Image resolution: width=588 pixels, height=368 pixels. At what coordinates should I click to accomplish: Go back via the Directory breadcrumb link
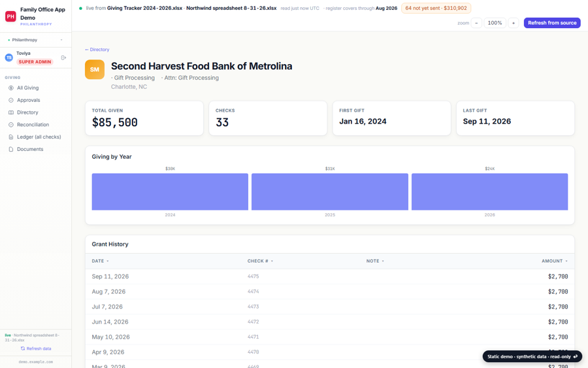[97, 50]
